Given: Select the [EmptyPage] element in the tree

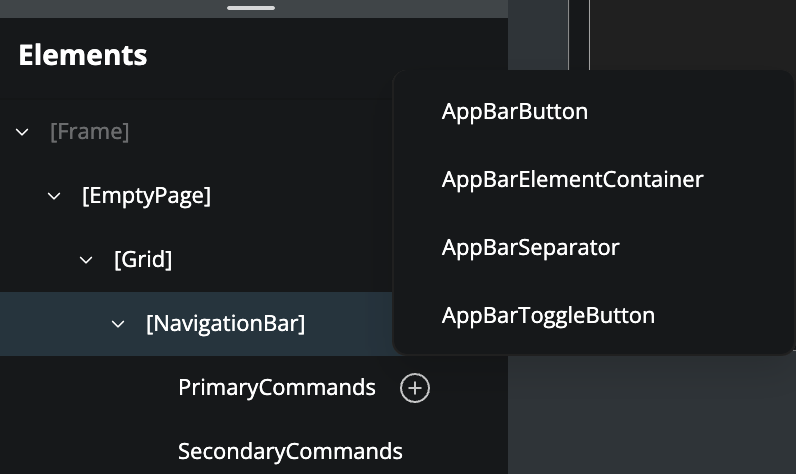Looking at the screenshot, I should (x=146, y=196).
